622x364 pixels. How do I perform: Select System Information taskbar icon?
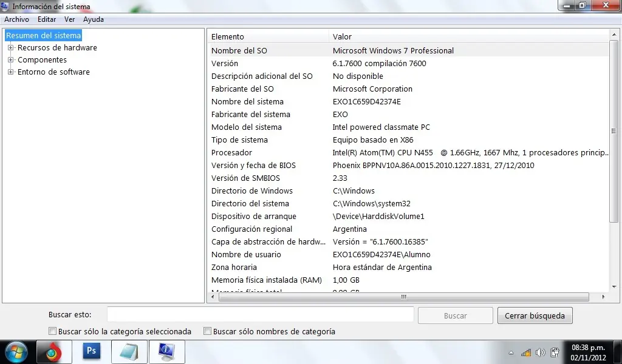pos(166,352)
